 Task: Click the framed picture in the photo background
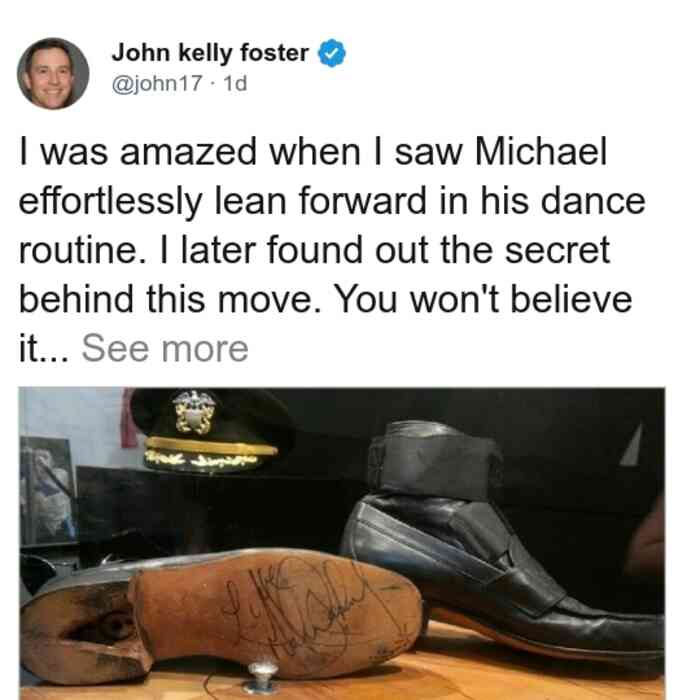[48, 490]
